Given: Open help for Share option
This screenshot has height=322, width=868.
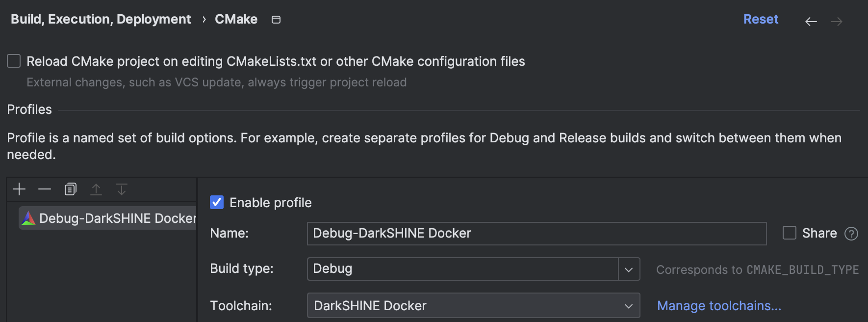Looking at the screenshot, I should [851, 234].
